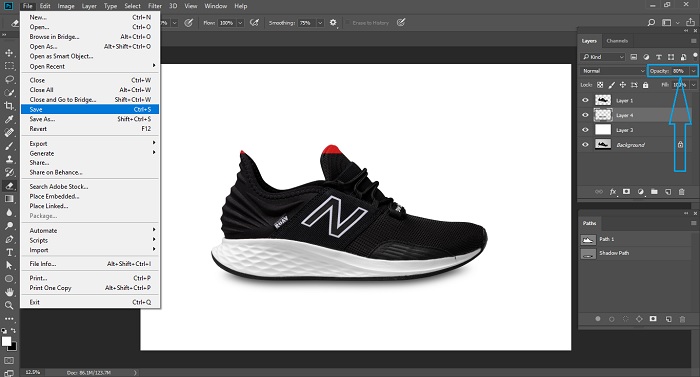Select the Clone Stamp tool
Image resolution: width=700 pixels, height=377 pixels.
point(9,159)
